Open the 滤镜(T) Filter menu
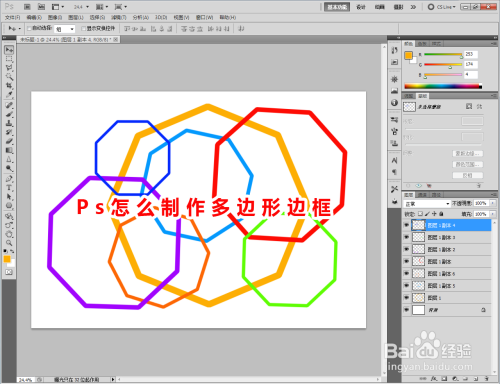Viewport: 500px width, 384px height. click(x=119, y=17)
